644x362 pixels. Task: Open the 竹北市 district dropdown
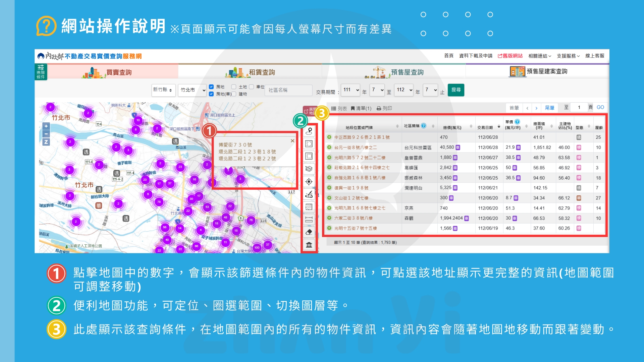tap(193, 90)
